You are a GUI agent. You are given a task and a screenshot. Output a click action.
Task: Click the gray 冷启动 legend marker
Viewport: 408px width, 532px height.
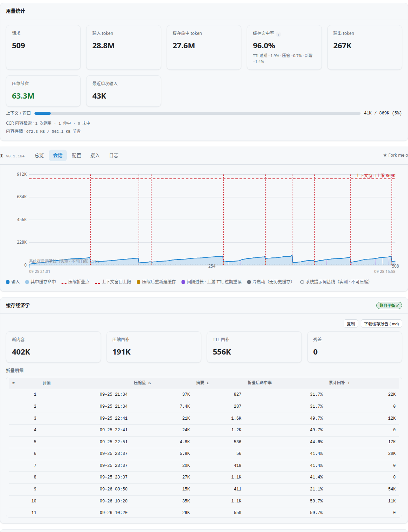coord(249,282)
